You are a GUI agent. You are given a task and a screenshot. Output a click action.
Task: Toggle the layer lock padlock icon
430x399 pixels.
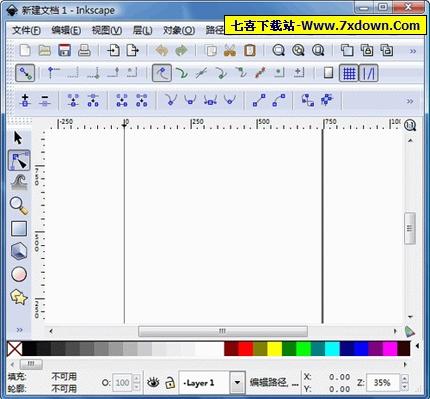click(x=170, y=383)
